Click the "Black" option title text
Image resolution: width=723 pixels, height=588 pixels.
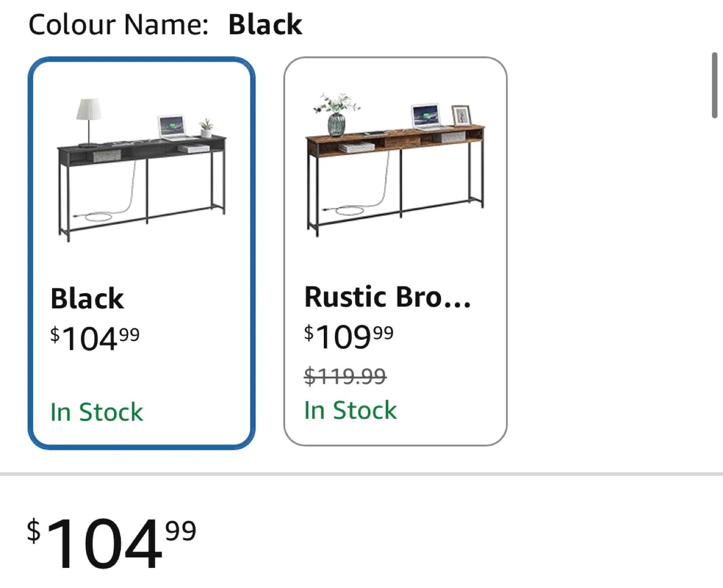point(87,299)
